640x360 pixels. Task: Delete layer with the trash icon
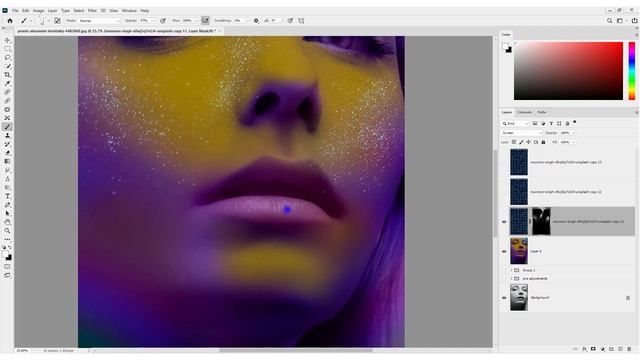click(629, 349)
